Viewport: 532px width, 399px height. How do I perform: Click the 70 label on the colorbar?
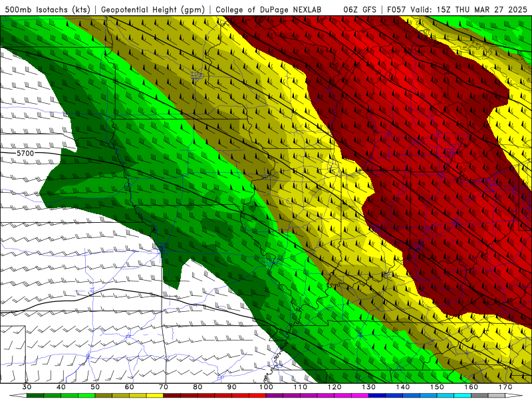pos(164,387)
